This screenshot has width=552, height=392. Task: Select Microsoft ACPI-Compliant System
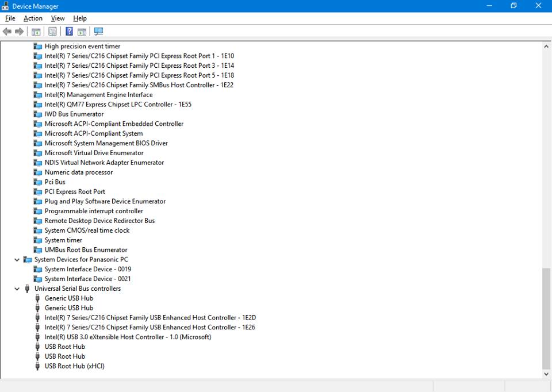tap(94, 133)
